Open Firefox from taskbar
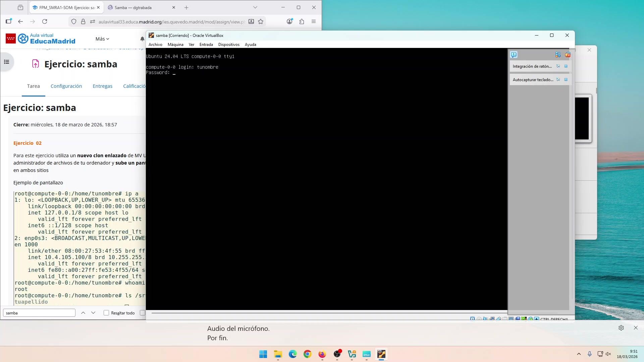Viewport: 644px width, 362px height. (x=322, y=354)
